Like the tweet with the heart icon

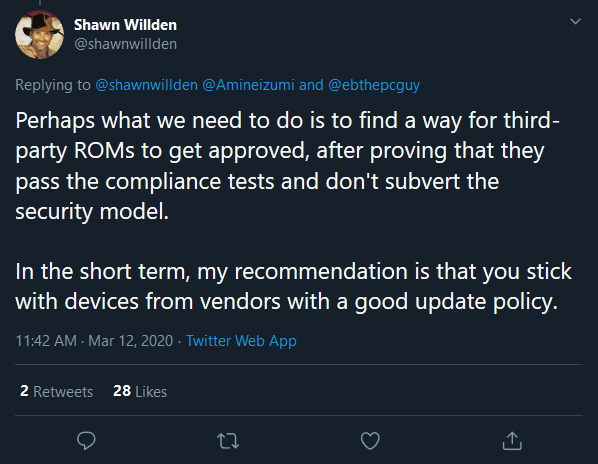pyautogui.click(x=370, y=441)
